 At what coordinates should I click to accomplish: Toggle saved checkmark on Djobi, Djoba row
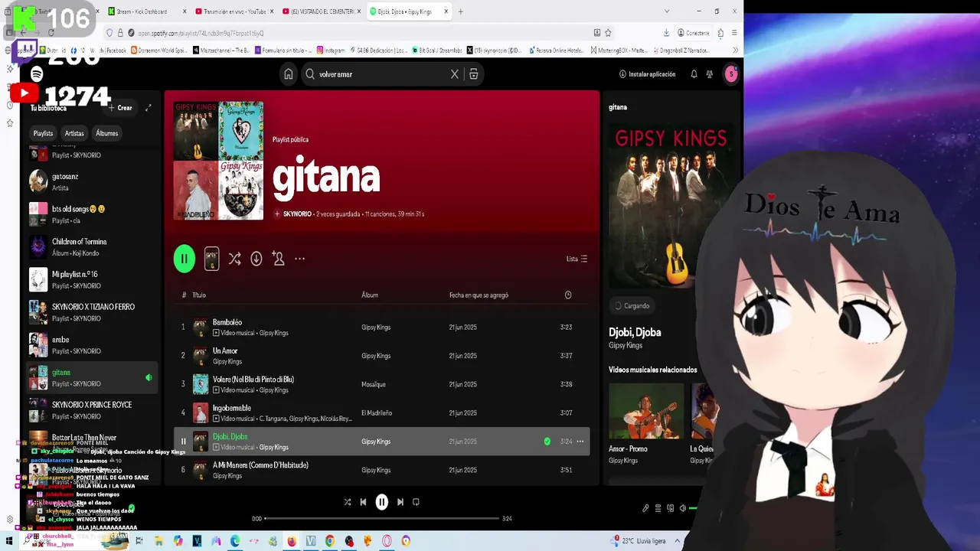click(547, 442)
